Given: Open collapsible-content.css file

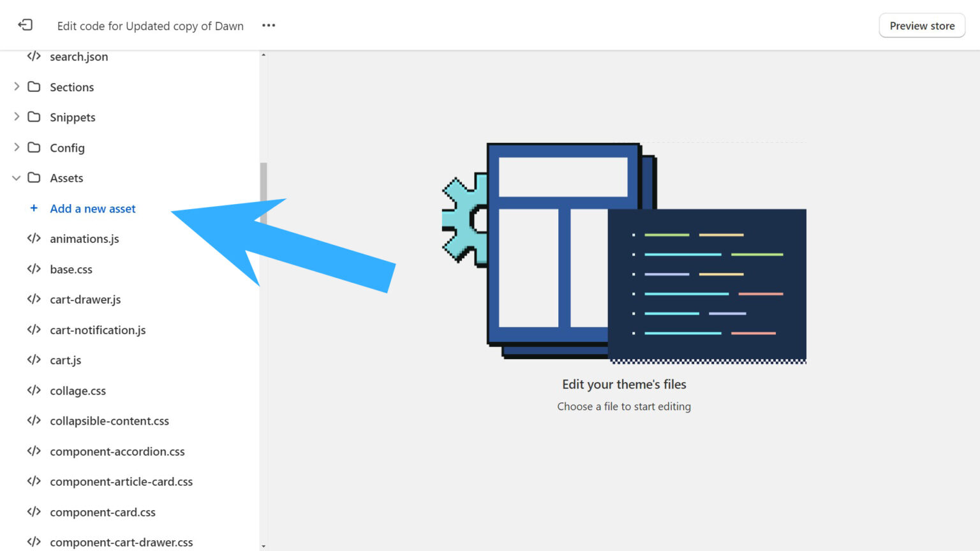Looking at the screenshot, I should [x=109, y=421].
